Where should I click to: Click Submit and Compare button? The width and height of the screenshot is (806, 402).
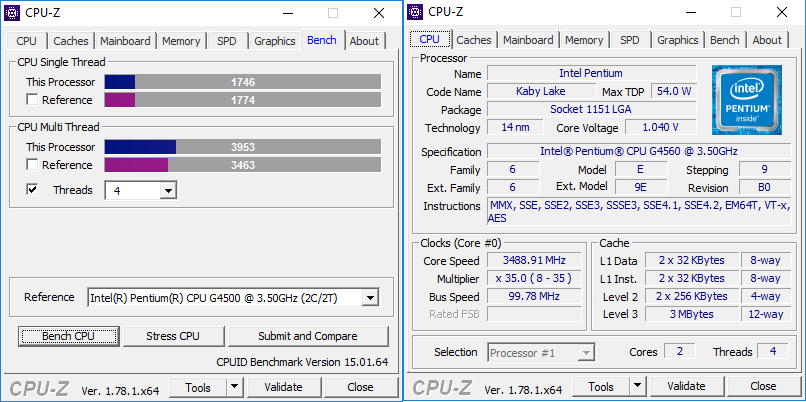308,336
